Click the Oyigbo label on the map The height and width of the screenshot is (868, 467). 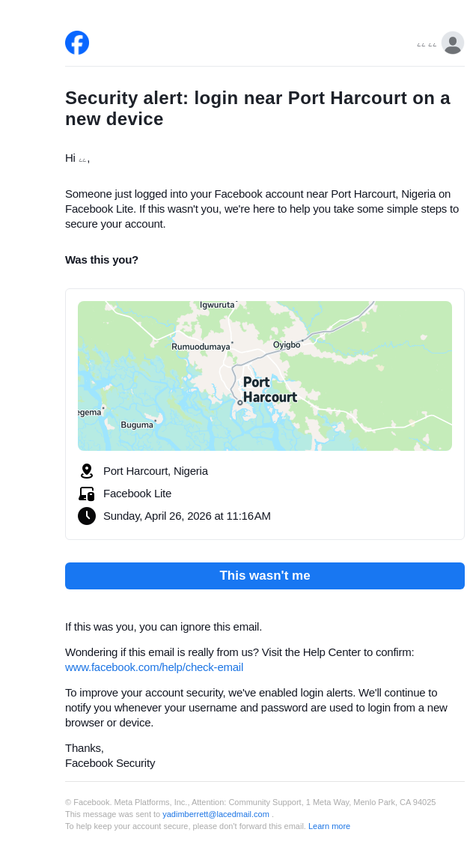(x=287, y=345)
